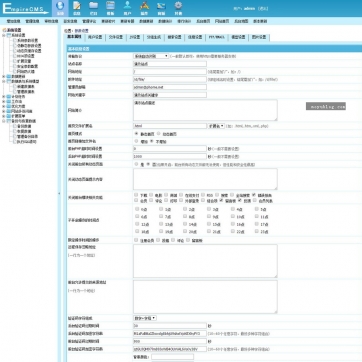Open the 扩展名 dropdown beside the .html field
362x362 pixels.
[216, 126]
